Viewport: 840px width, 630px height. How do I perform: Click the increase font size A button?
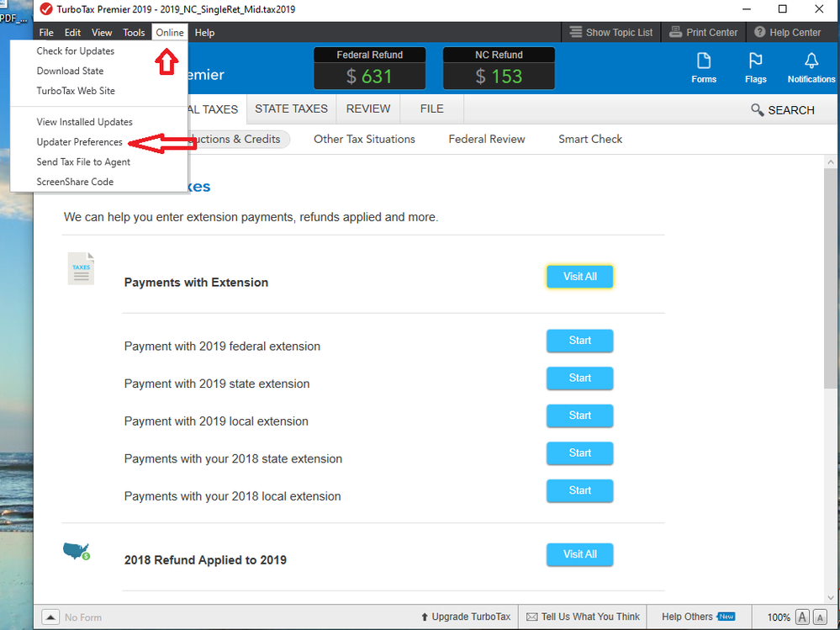click(802, 617)
